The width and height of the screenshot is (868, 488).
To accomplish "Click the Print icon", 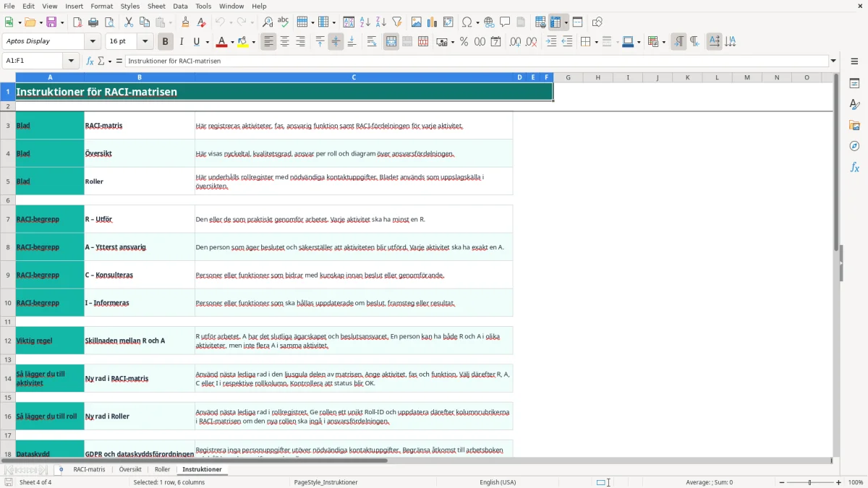I will (93, 22).
